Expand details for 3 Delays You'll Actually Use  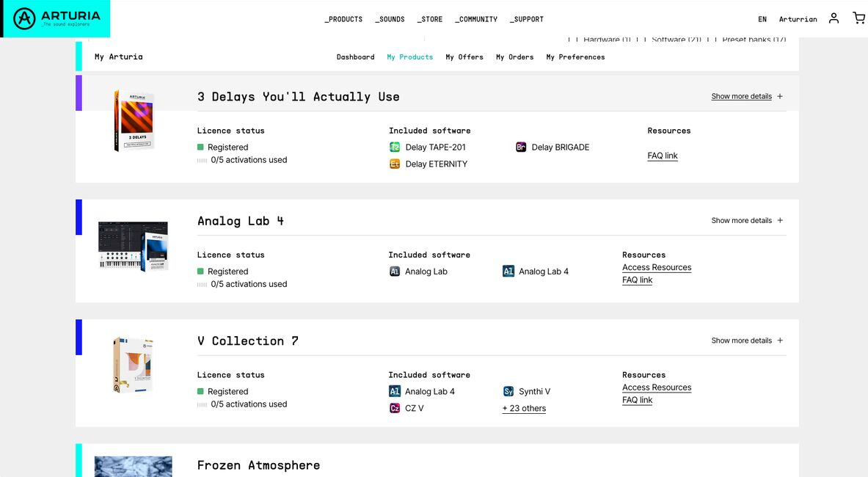pos(746,97)
